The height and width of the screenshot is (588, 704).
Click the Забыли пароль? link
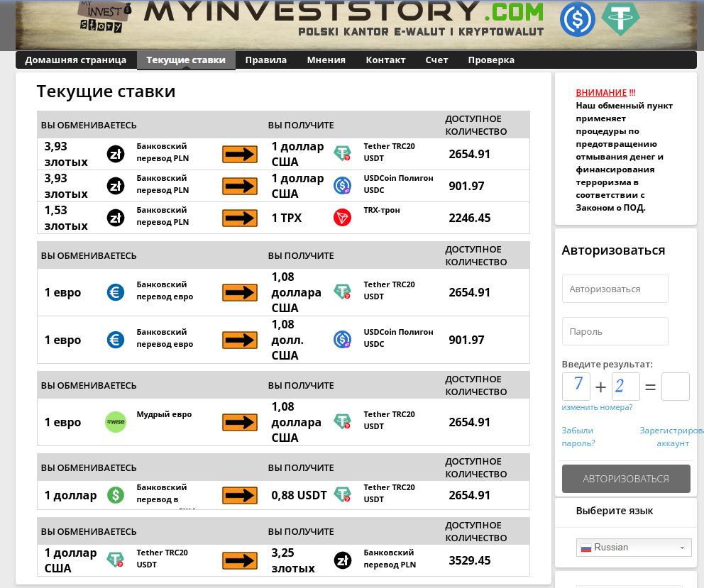(578, 437)
